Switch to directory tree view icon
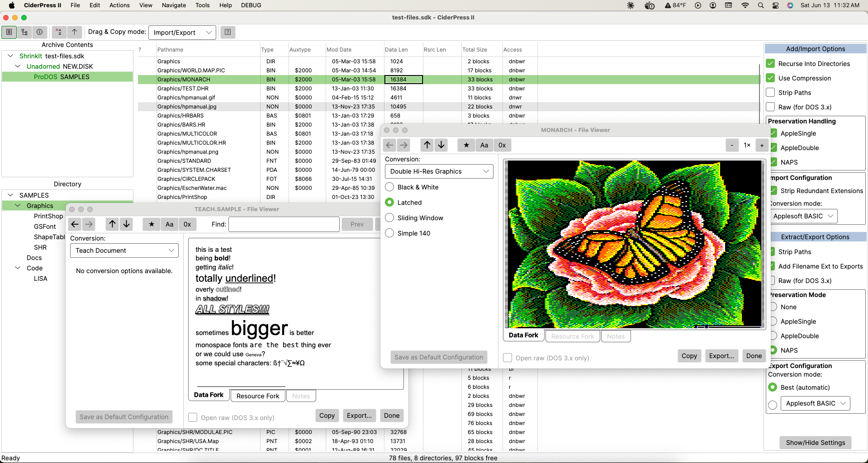The width and height of the screenshot is (868, 463). pos(24,32)
